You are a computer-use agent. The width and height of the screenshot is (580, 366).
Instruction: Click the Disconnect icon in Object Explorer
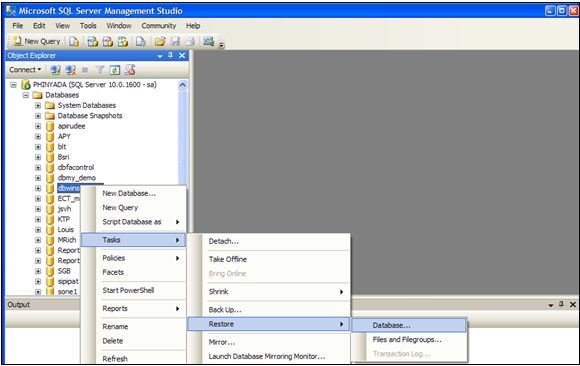tap(70, 70)
